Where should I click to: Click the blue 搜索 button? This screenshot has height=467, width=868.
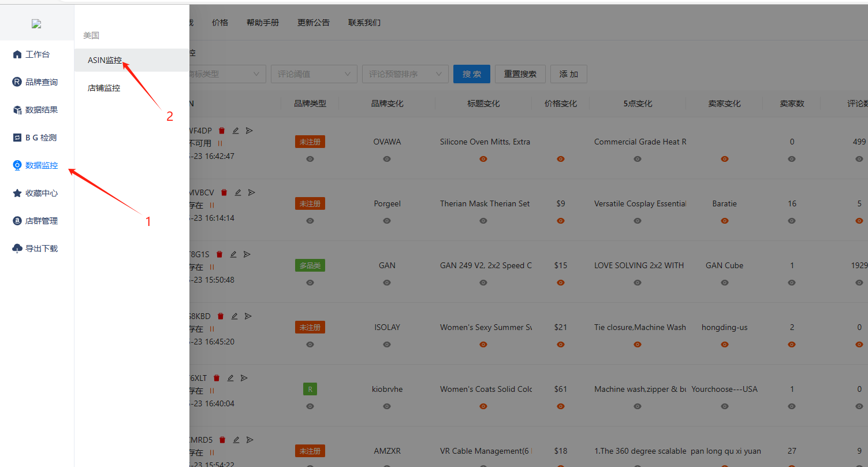471,74
